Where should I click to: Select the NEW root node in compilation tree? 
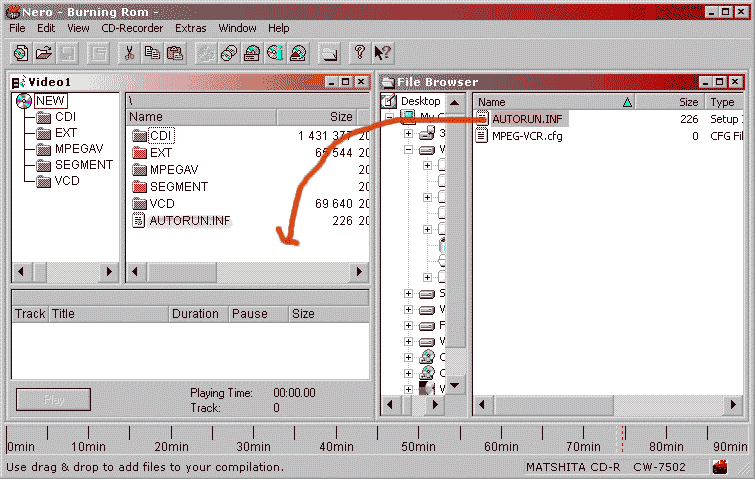coord(51,101)
